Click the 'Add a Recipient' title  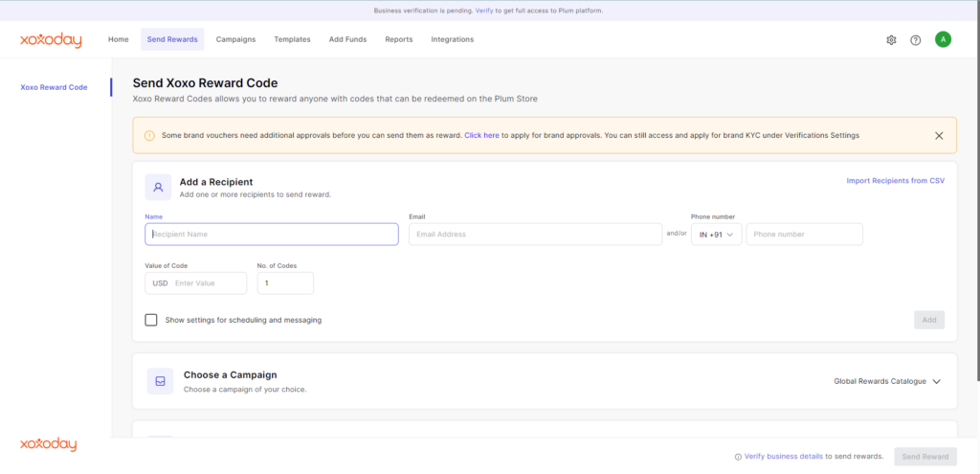point(216,182)
